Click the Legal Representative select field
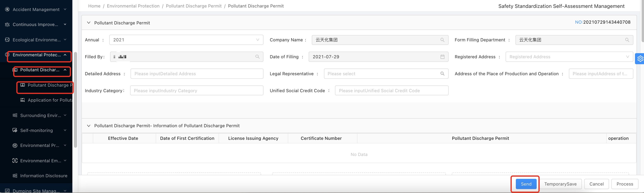 click(x=386, y=74)
